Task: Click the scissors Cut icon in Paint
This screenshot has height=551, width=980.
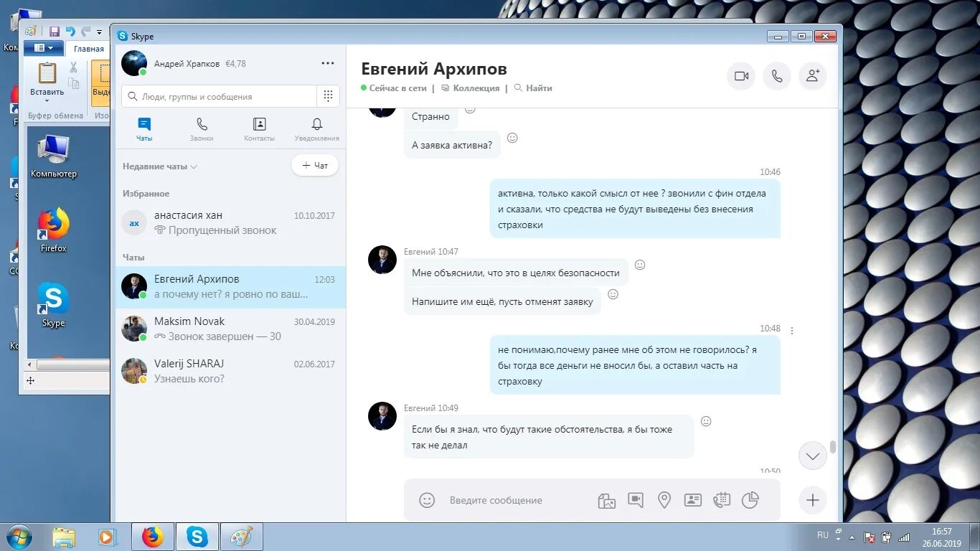Action: click(x=73, y=67)
